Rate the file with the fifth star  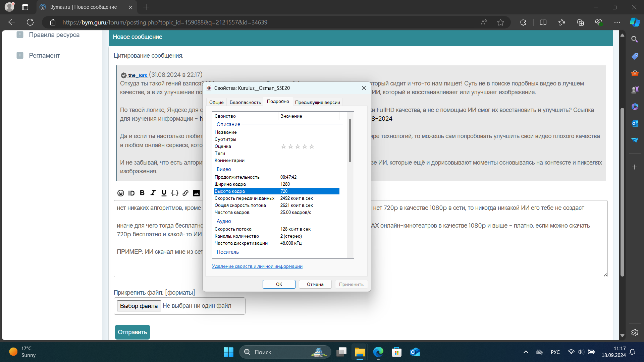(312, 146)
